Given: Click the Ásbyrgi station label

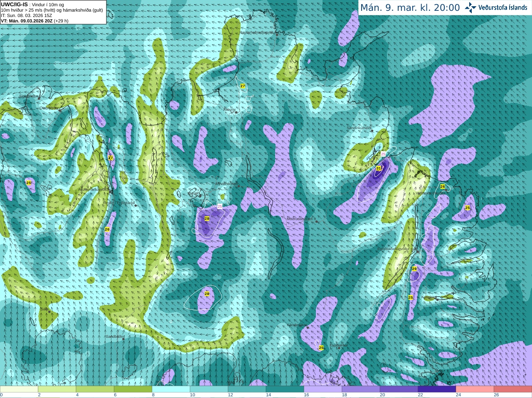Looking at the screenshot, I should pyautogui.click(x=229, y=110).
